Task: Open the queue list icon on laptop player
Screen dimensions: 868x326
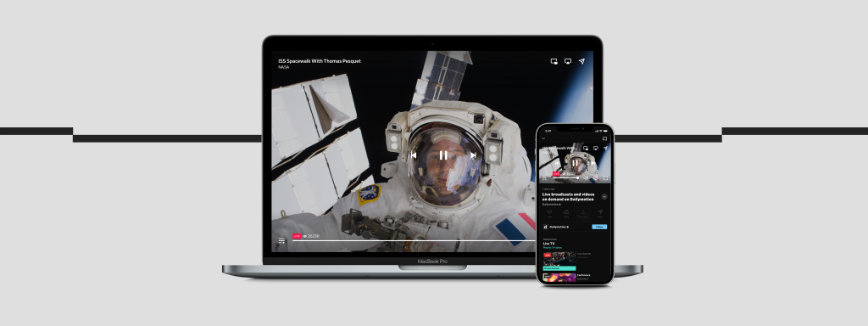Action: (281, 240)
